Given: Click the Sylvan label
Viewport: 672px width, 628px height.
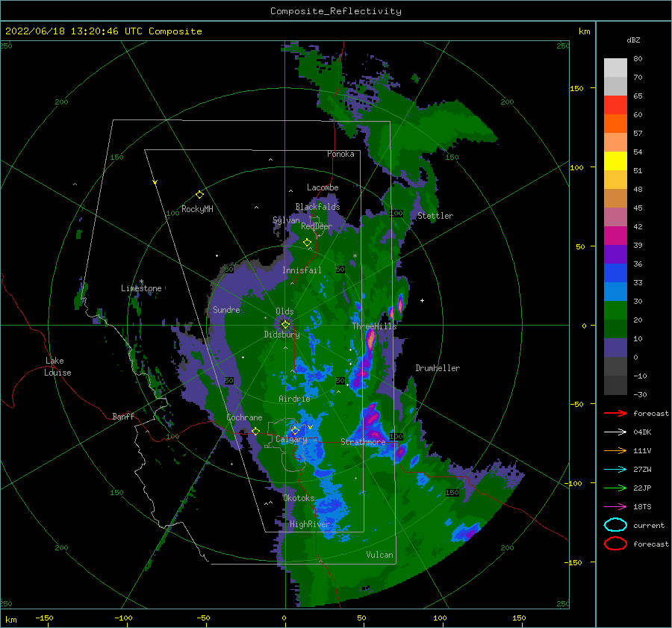Looking at the screenshot, I should (286, 220).
